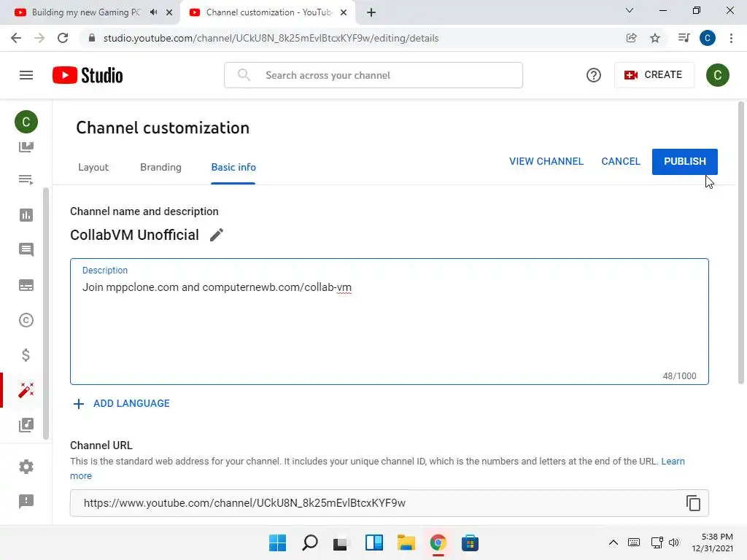Bookmark this page with star icon
The height and width of the screenshot is (560, 747).
[655, 38]
